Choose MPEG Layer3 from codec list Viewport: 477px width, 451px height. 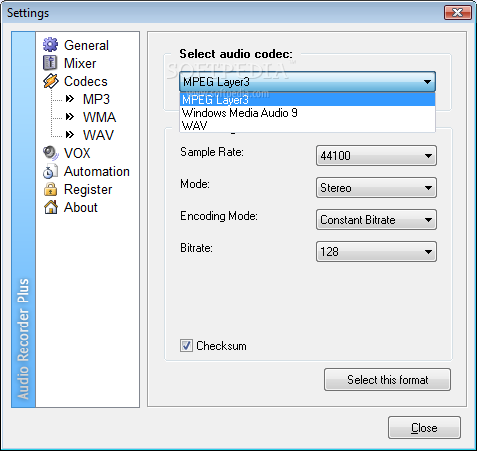(307, 100)
